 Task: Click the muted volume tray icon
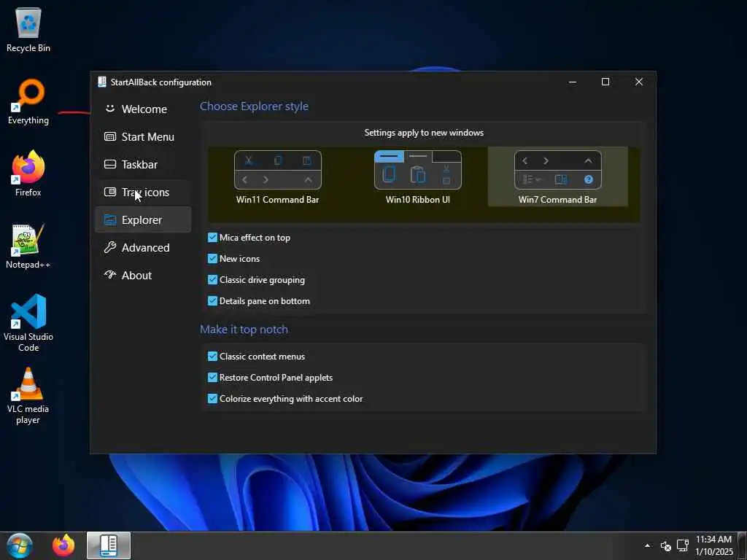click(665, 546)
